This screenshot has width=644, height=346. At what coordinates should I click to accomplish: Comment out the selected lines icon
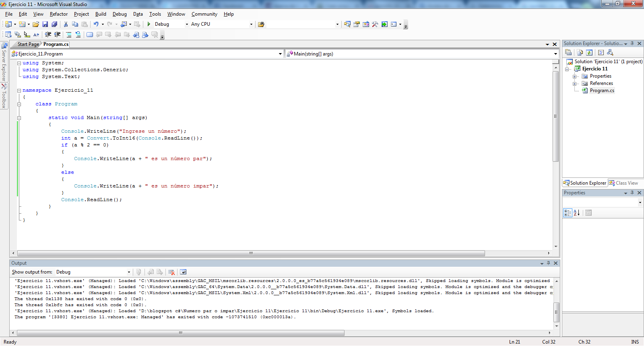pos(69,35)
